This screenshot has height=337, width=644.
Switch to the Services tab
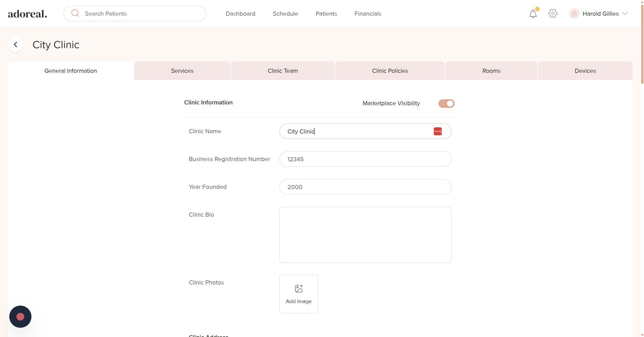[182, 71]
